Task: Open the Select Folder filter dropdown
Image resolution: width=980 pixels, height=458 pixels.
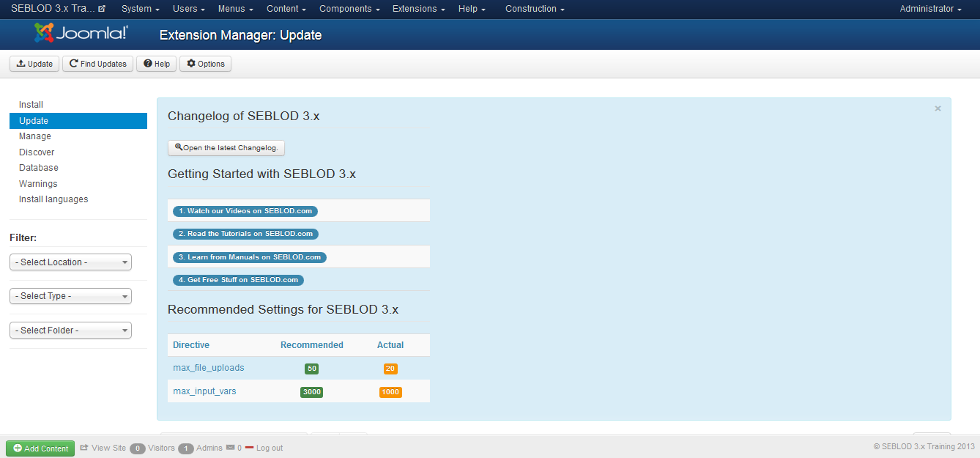Action: [x=70, y=330]
